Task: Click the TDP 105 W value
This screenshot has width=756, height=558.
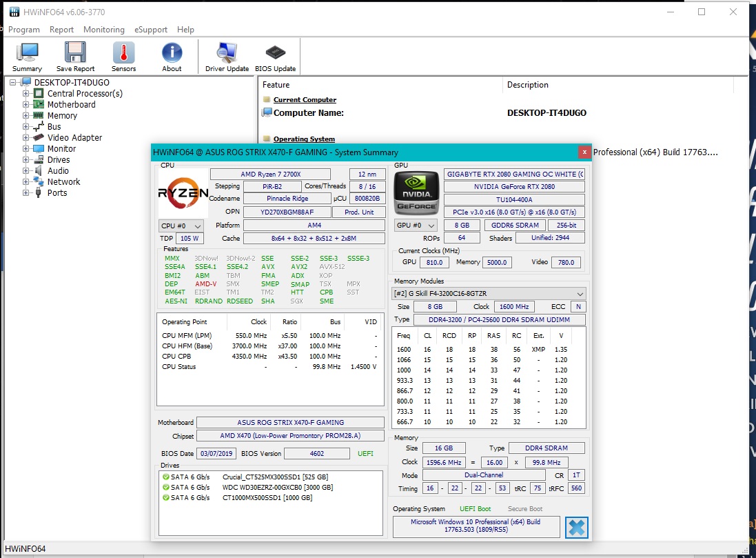Action: tap(190, 239)
